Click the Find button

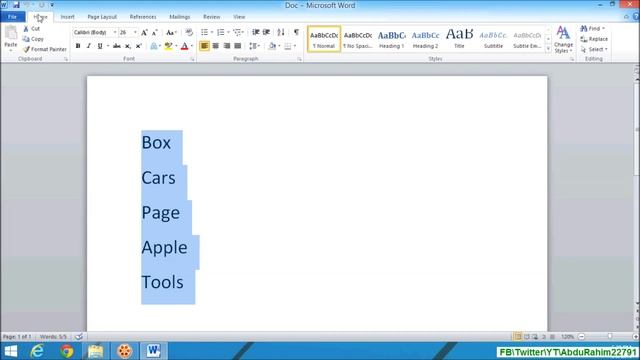click(593, 29)
